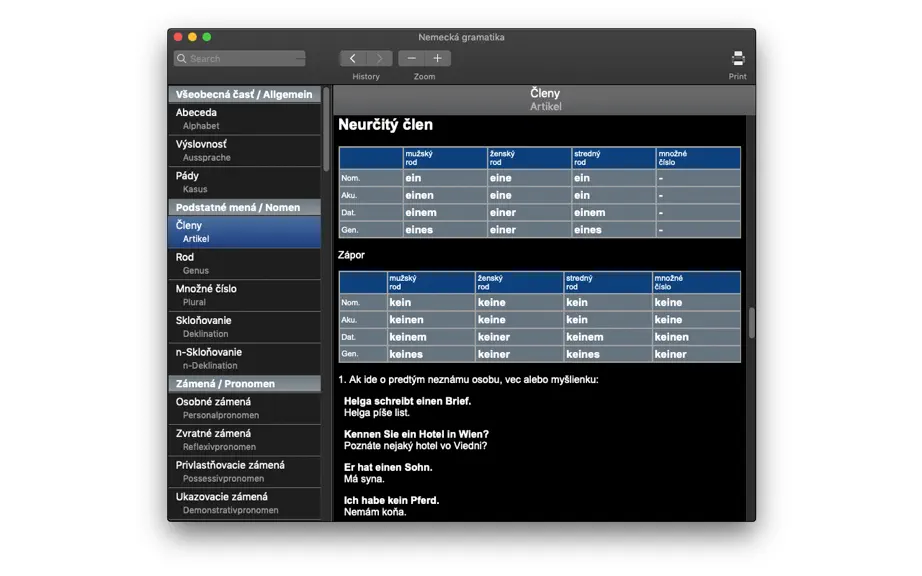Zoom out with the minus button

pyautogui.click(x=412, y=58)
